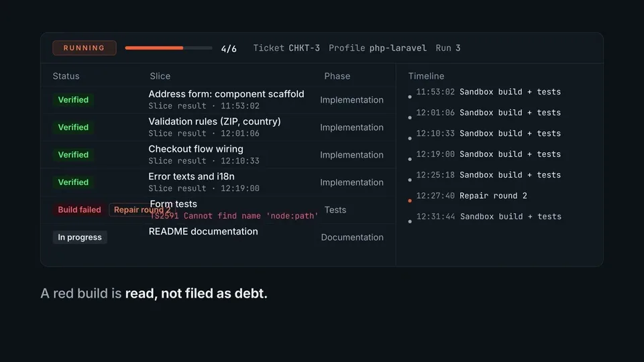The width and height of the screenshot is (644, 362).
Task: Select the orange 12:27:40 timeline dot
Action: point(410,200)
